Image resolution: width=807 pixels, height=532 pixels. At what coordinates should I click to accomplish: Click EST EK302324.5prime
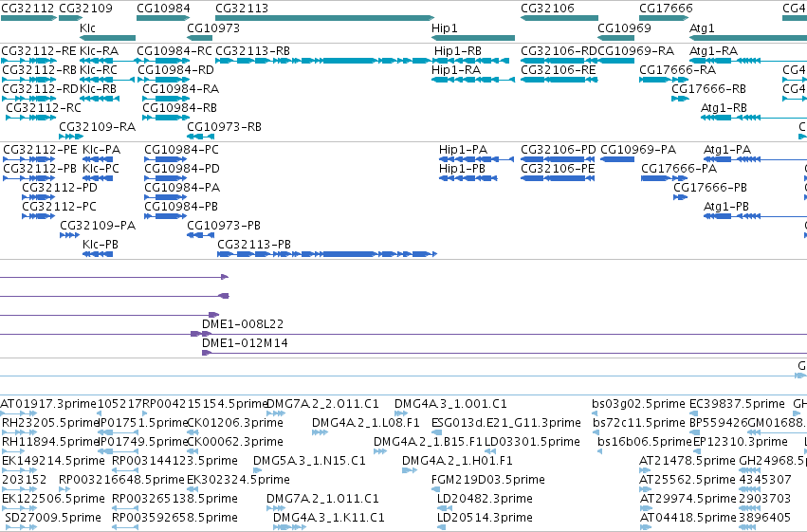(x=238, y=480)
